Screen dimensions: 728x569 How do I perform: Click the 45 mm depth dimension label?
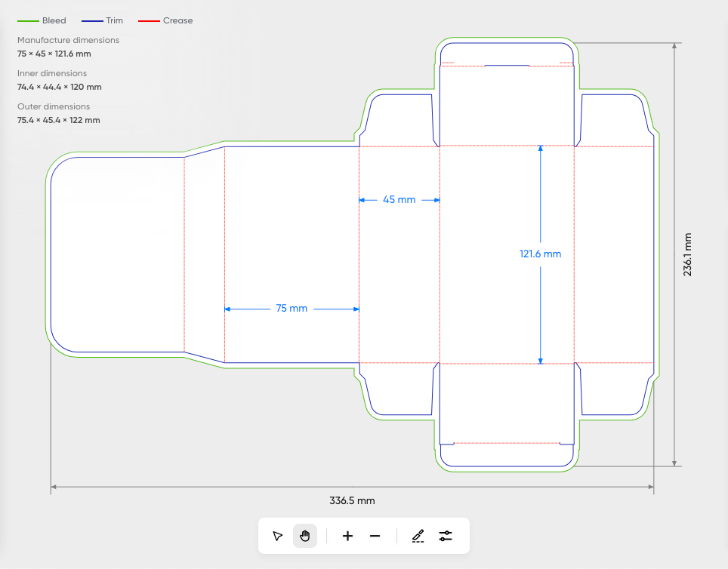click(x=399, y=200)
